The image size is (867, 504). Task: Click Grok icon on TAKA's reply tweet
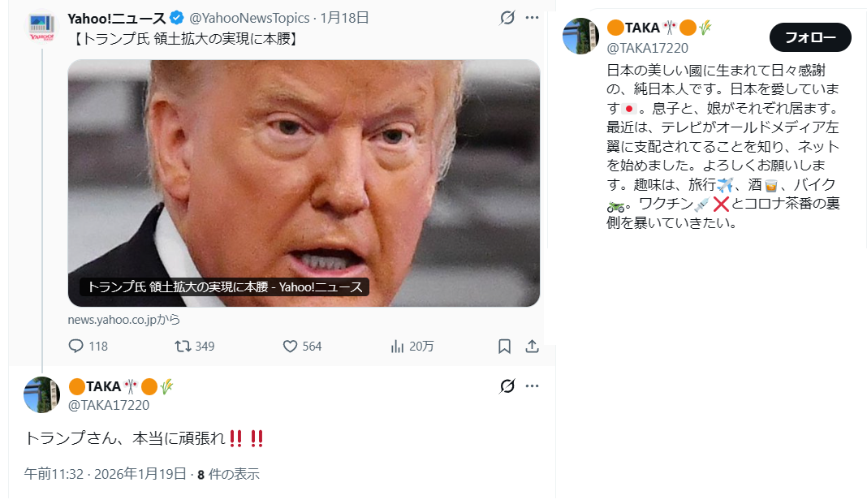[507, 386]
